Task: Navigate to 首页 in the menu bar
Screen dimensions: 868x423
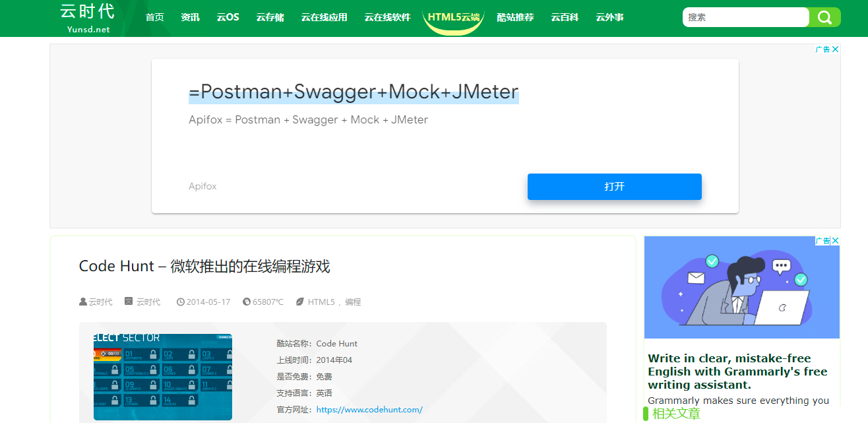Action: (154, 17)
